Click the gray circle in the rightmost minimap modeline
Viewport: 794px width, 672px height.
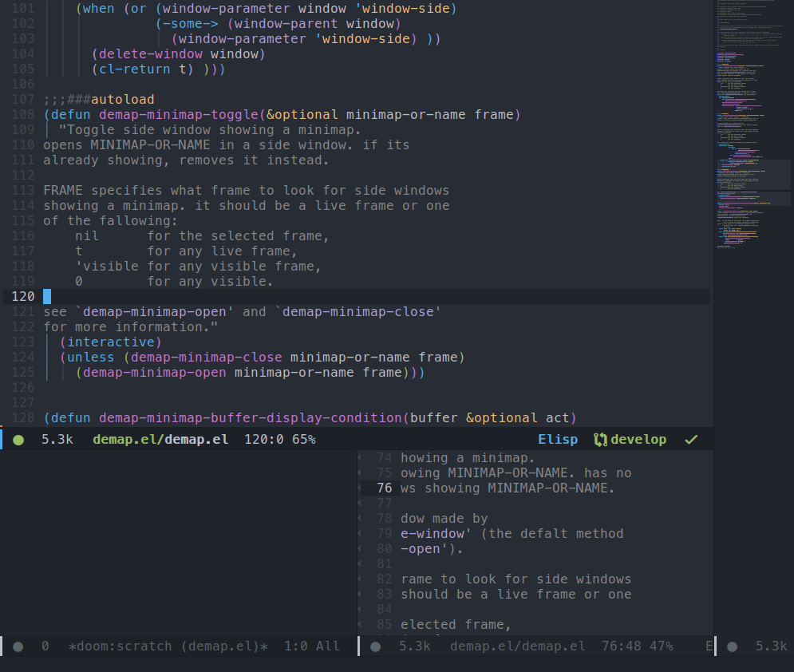(733, 646)
